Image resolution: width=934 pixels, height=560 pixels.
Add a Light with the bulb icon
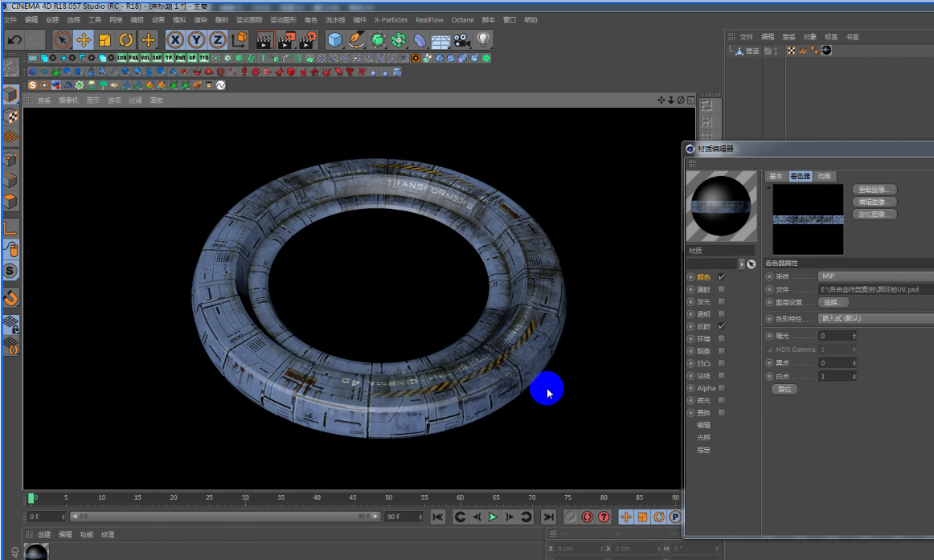(x=483, y=39)
